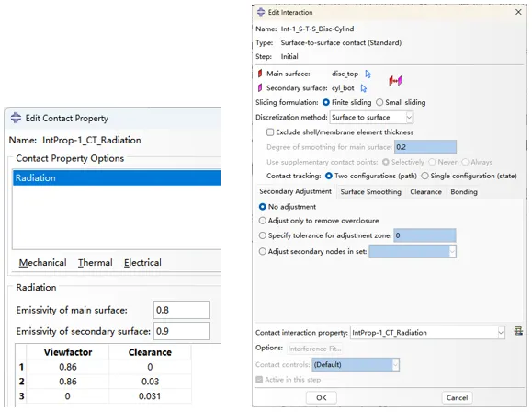Open the create interaction property icon
532x412 pixels.
point(518,331)
